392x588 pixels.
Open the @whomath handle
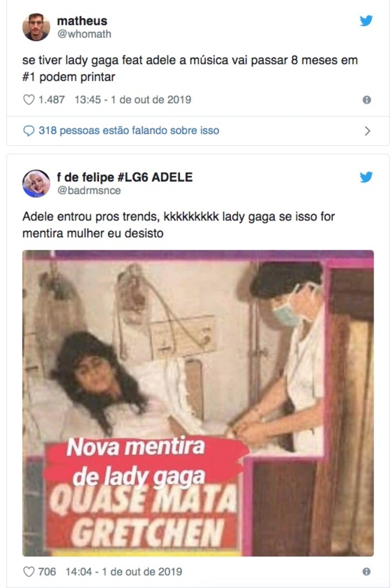(84, 33)
